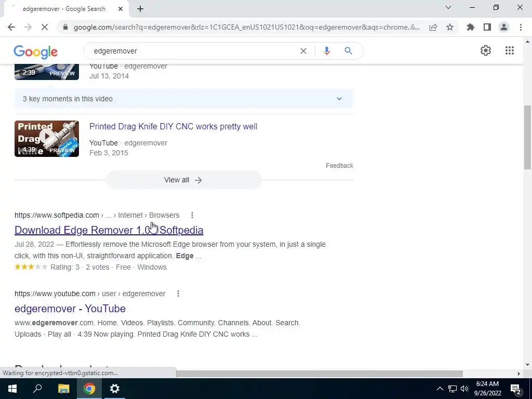Open Windows taskbar search
This screenshot has height=399, width=532.
(x=37, y=389)
